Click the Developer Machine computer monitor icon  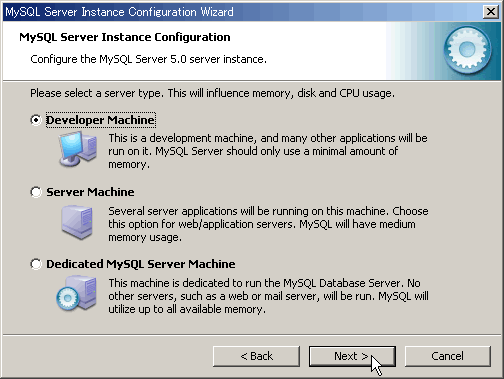(x=78, y=149)
